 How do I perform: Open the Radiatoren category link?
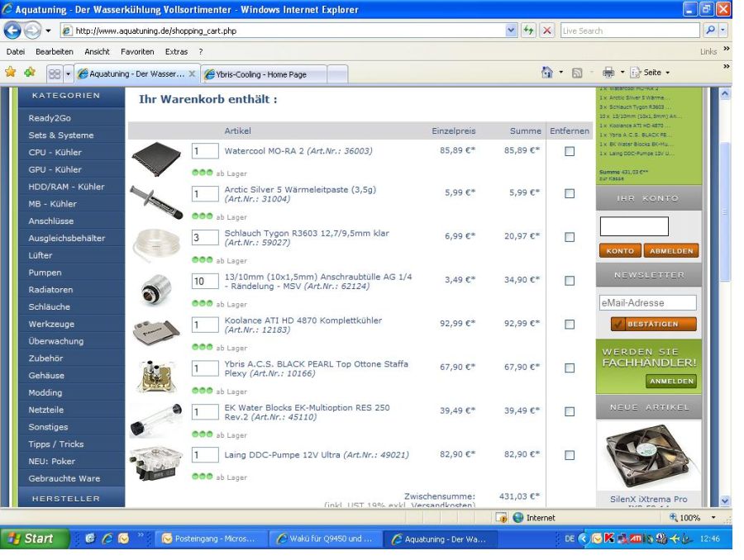tap(50, 290)
